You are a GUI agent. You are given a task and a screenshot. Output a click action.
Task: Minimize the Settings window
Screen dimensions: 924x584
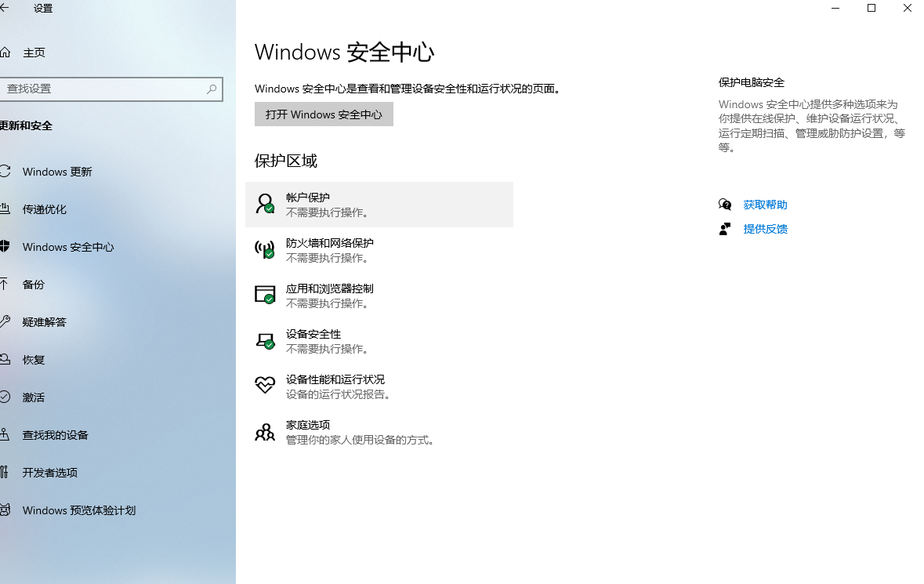[835, 9]
